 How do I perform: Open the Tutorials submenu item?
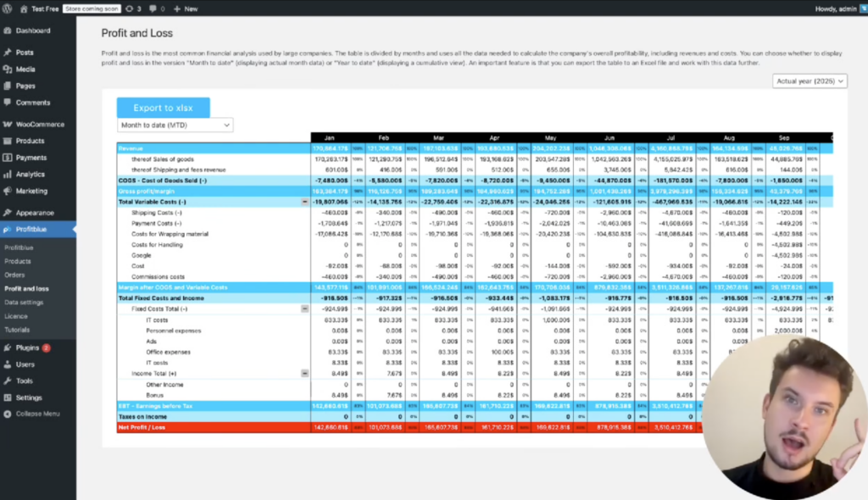17,330
